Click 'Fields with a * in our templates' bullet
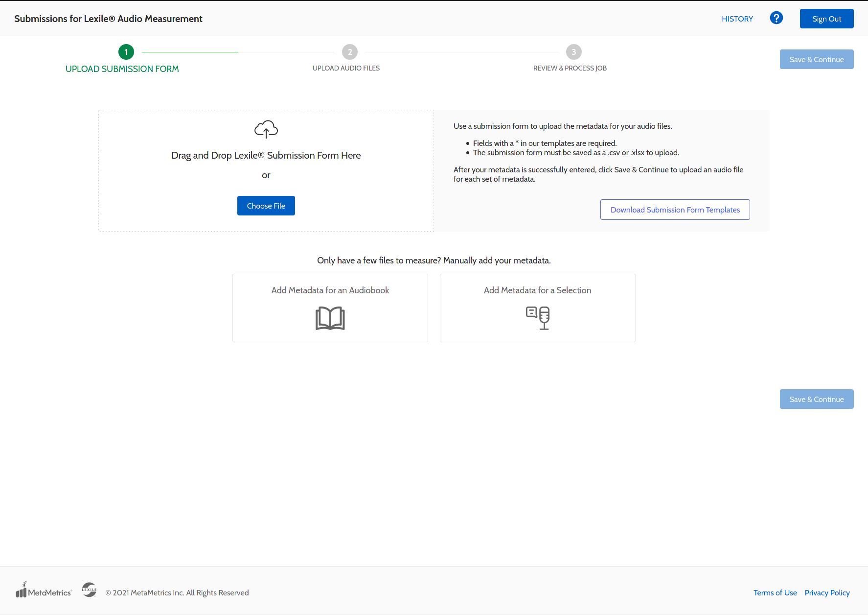Screen dimensions: 868x615 (x=545, y=143)
